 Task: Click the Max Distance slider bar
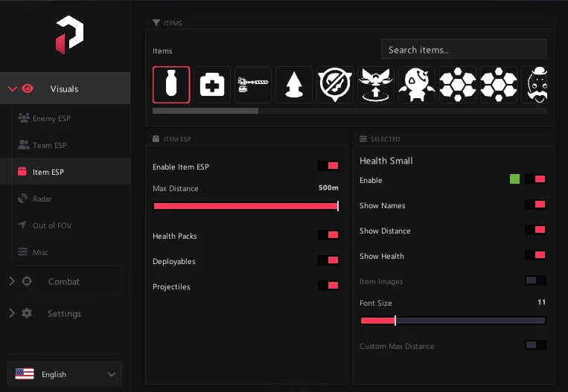pyautogui.click(x=246, y=206)
